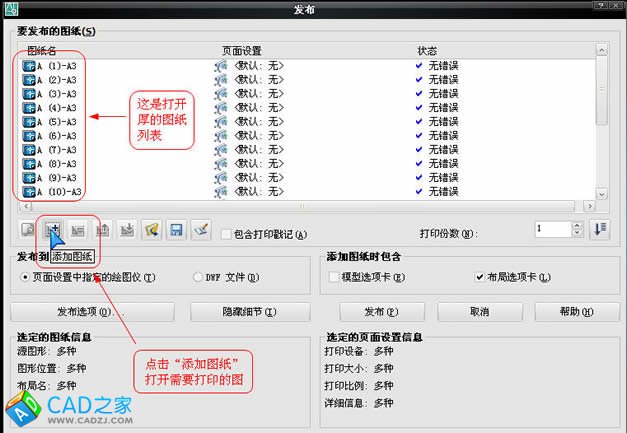The width and height of the screenshot is (627, 433).
Task: Click the Move Sheet Up icon
Action: pyautogui.click(x=102, y=230)
